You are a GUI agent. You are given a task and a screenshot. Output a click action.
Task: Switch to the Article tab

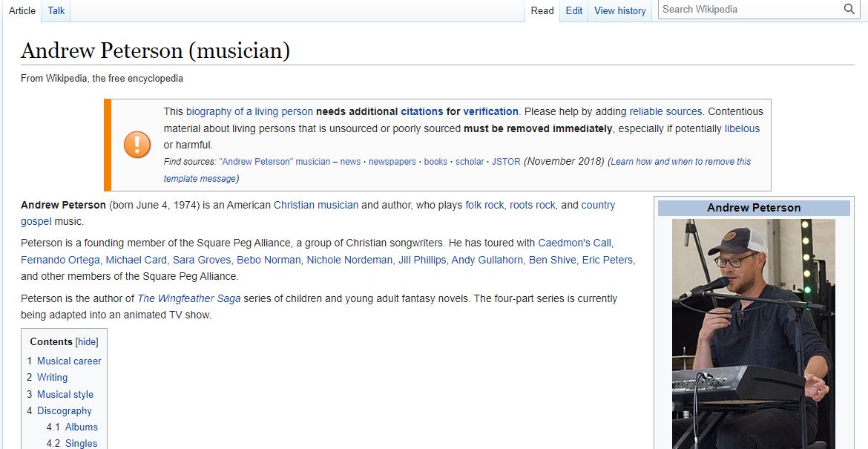22,10
